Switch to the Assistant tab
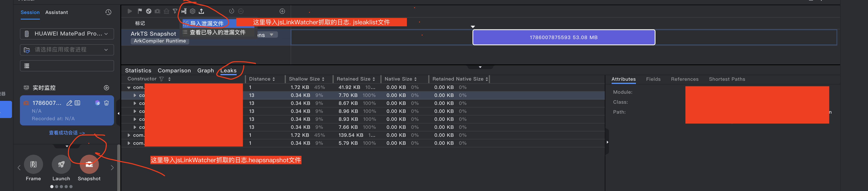 [57, 13]
